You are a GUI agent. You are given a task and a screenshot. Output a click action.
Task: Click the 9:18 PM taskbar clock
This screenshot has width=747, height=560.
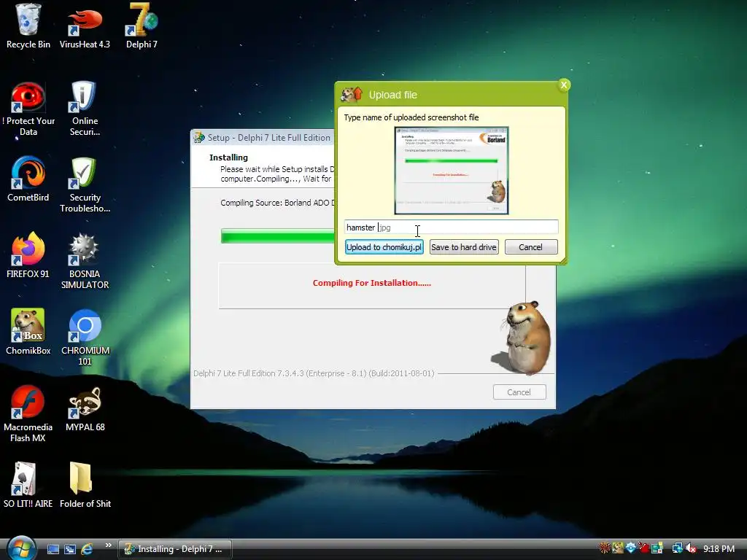point(719,549)
